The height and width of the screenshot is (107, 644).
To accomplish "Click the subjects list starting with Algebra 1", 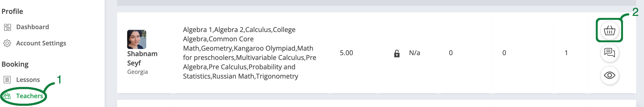I will (x=249, y=53).
